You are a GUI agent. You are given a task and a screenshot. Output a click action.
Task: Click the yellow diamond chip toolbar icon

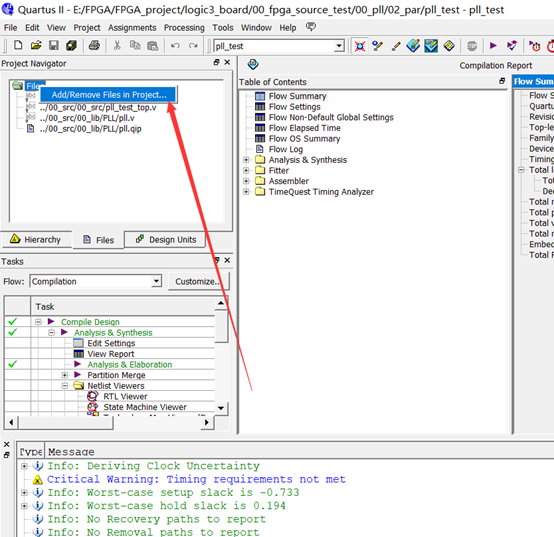pyautogui.click(x=449, y=46)
